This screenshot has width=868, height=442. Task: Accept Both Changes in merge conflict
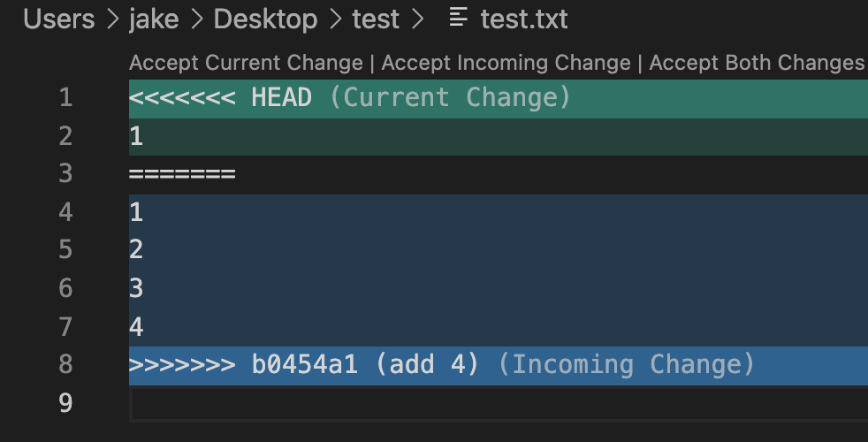[x=757, y=63]
